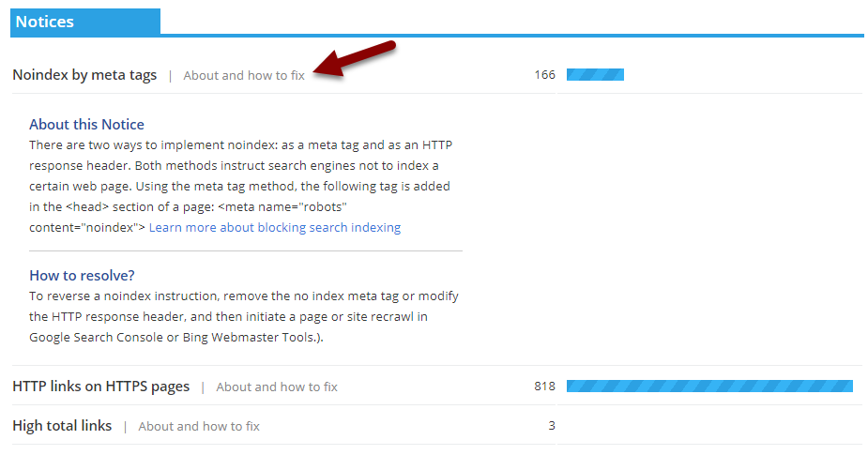
Task: Click the Notices section tab header
Action: (x=84, y=22)
